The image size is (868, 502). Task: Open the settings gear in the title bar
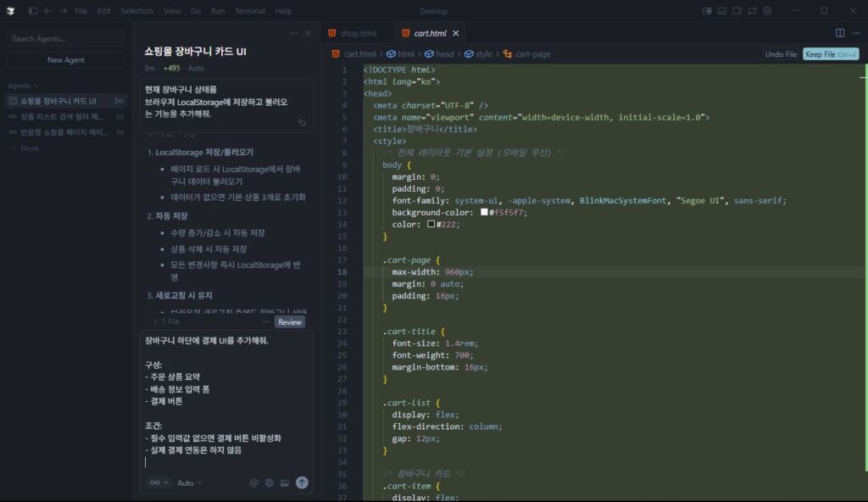767,10
